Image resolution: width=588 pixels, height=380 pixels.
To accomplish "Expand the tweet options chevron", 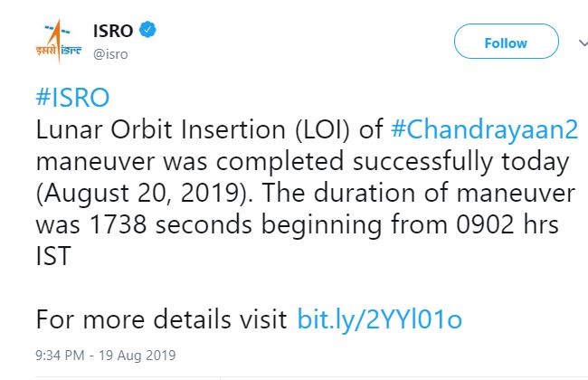I will tap(583, 43).
